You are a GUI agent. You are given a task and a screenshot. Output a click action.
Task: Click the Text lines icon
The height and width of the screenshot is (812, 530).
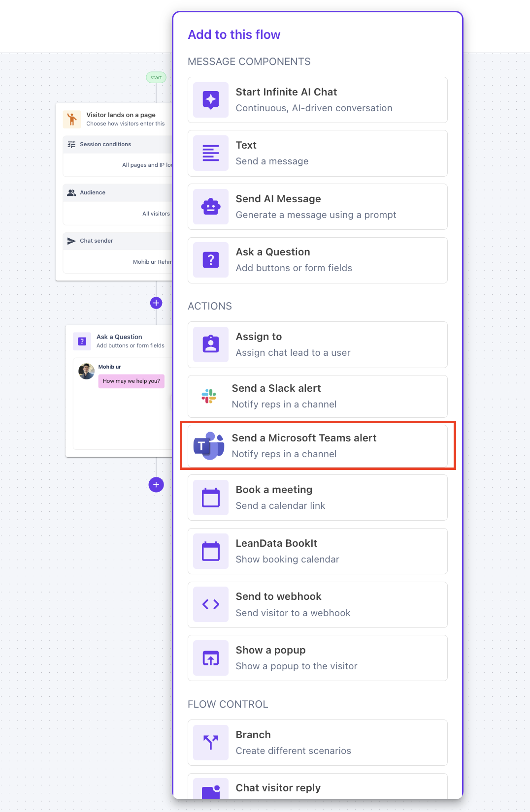point(211,153)
